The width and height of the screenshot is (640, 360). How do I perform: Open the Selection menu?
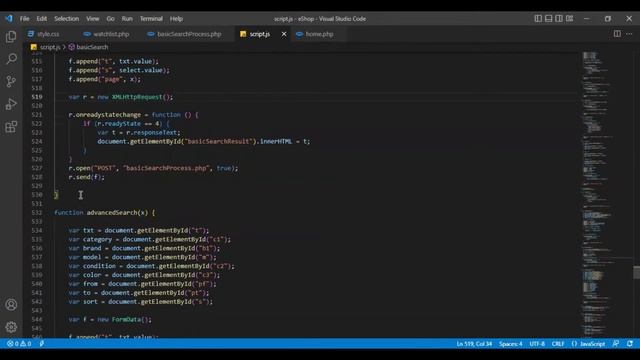67,19
